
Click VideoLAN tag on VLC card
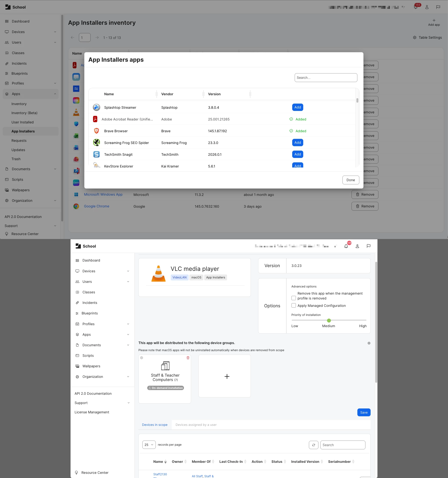(179, 277)
